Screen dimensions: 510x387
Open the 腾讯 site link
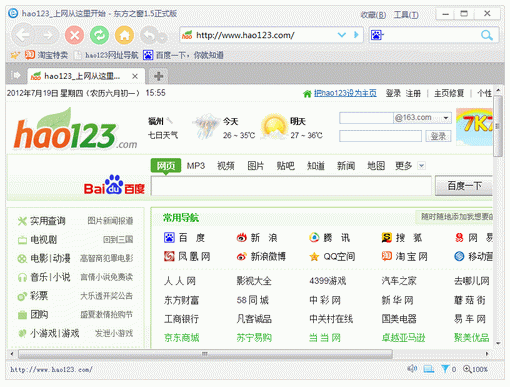click(x=329, y=238)
